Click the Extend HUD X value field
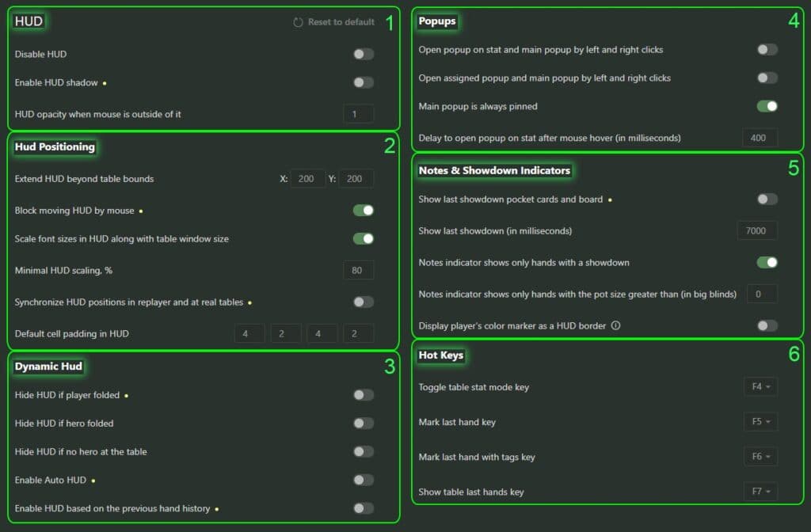Viewport: 811px width, 532px height. click(307, 179)
